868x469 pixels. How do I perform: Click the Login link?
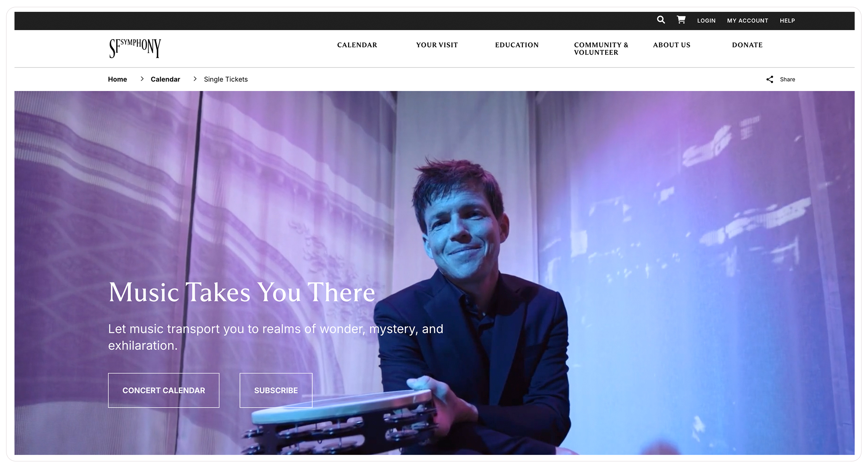tap(706, 21)
